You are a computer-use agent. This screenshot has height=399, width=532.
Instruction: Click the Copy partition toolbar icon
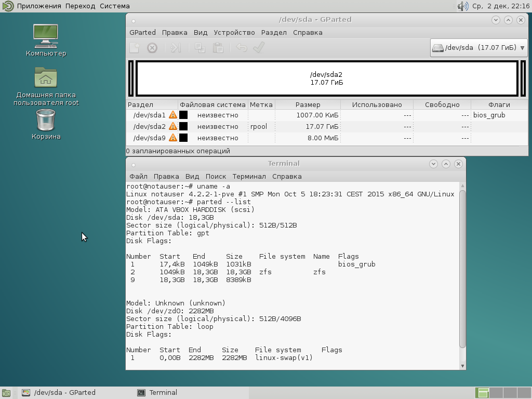click(x=199, y=48)
